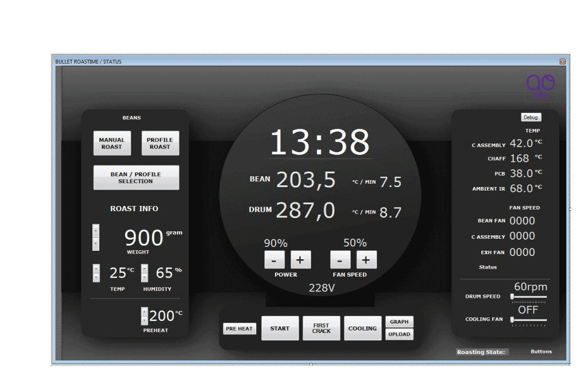588x381 pixels.
Task: Click the DRUM SPEED slider handle
Action: 513,297
